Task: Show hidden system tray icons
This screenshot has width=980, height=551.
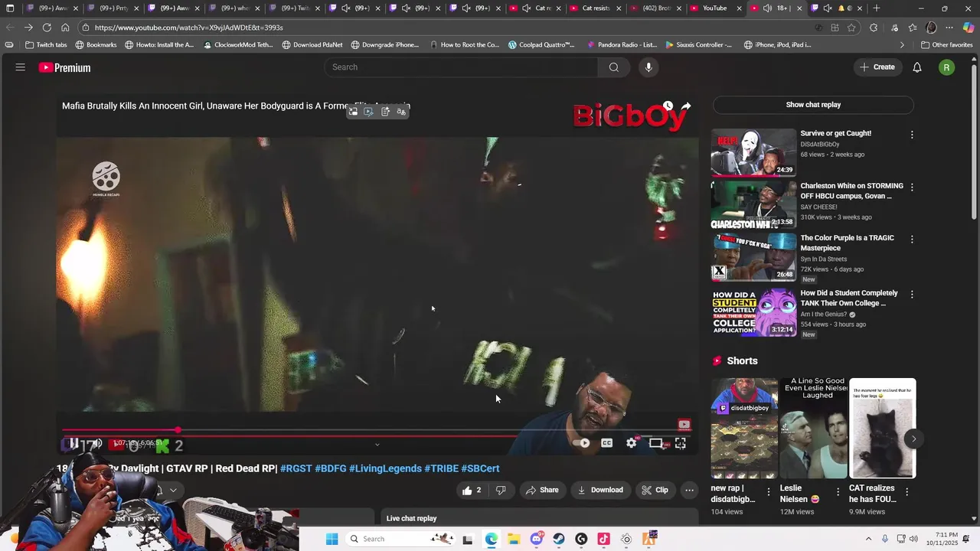Action: click(868, 539)
